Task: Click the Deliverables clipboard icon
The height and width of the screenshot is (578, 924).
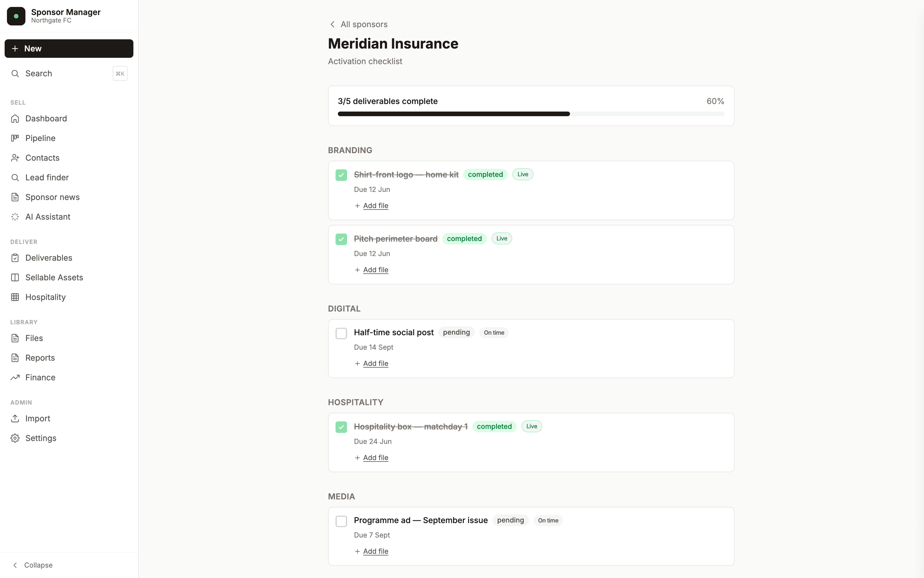Action: [15, 258]
